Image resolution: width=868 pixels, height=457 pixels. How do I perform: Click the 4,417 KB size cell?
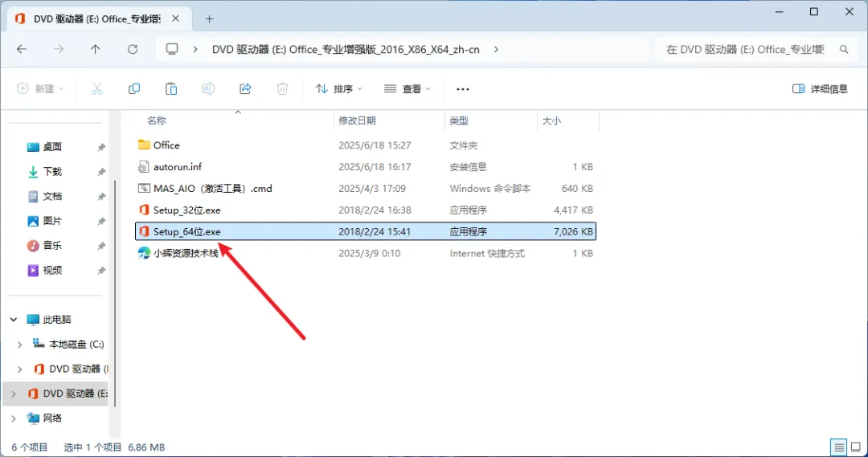[x=573, y=210]
